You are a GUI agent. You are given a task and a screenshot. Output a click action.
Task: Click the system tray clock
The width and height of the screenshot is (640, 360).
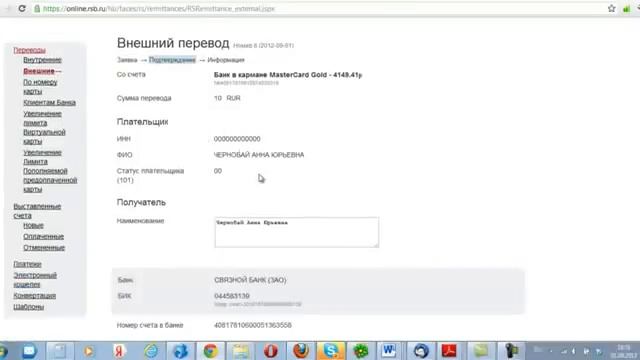coord(624,351)
